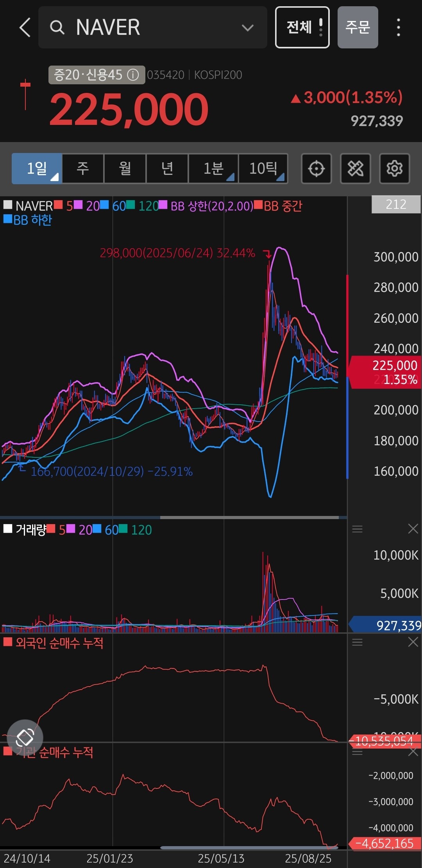Screen dimensions: 422x868
Task: Go back using the left arrow
Action: click(25, 28)
